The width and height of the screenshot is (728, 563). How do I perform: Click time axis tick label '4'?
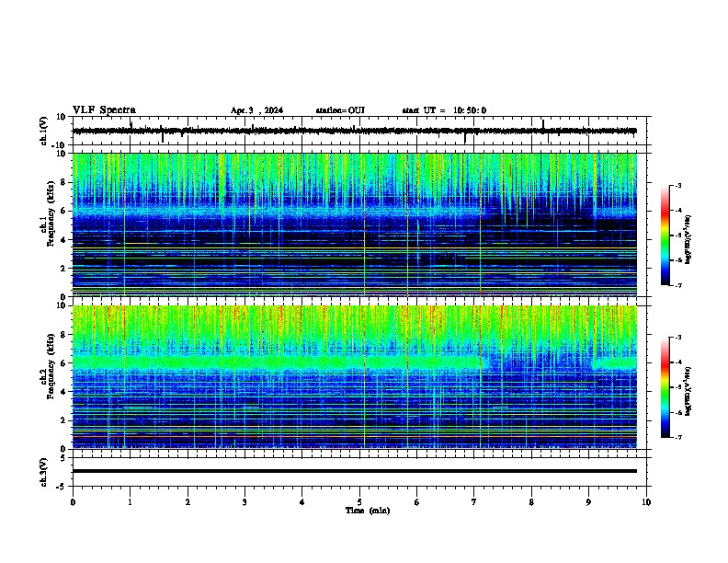coord(302,502)
